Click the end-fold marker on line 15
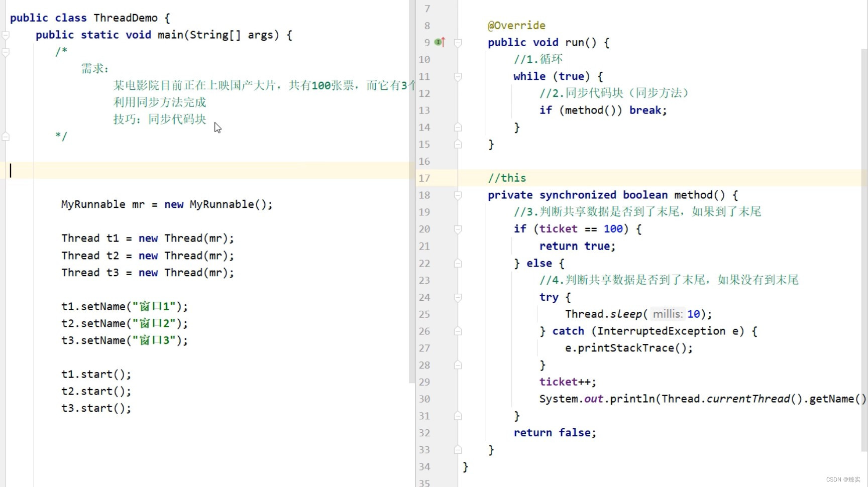This screenshot has height=487, width=868. [x=458, y=145]
